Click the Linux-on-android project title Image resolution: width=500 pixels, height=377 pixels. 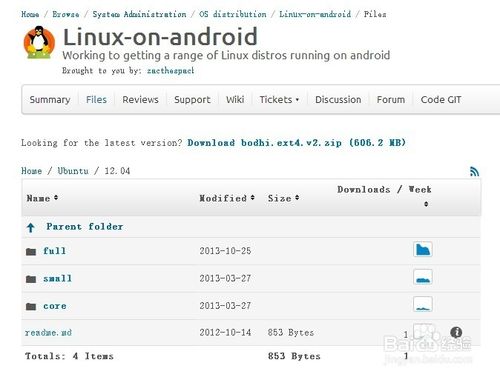[x=160, y=36]
